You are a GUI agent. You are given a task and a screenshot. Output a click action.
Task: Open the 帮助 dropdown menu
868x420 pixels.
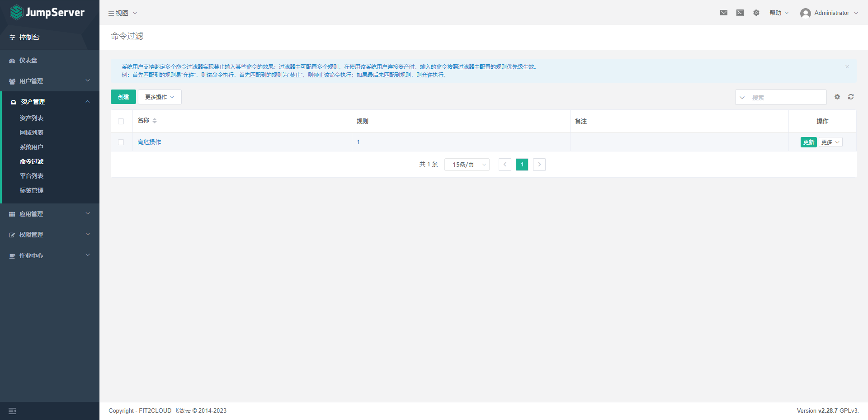[x=779, y=13]
